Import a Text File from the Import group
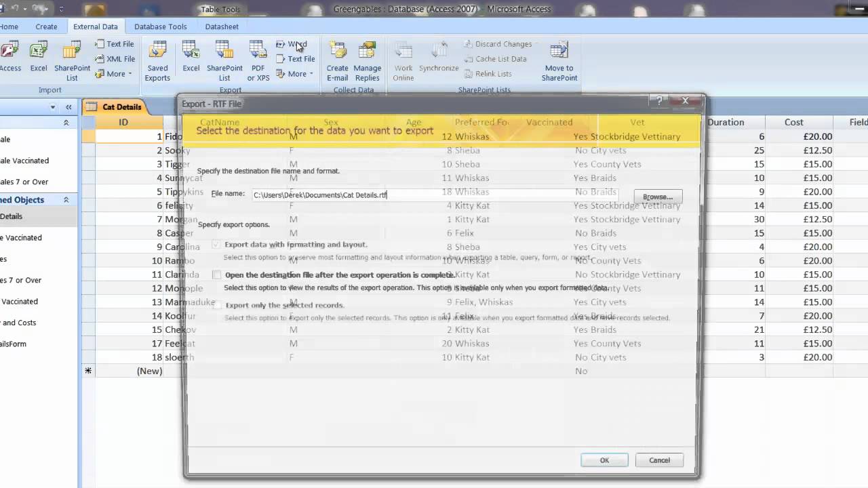Screen dimensions: 868x488 (114, 44)
